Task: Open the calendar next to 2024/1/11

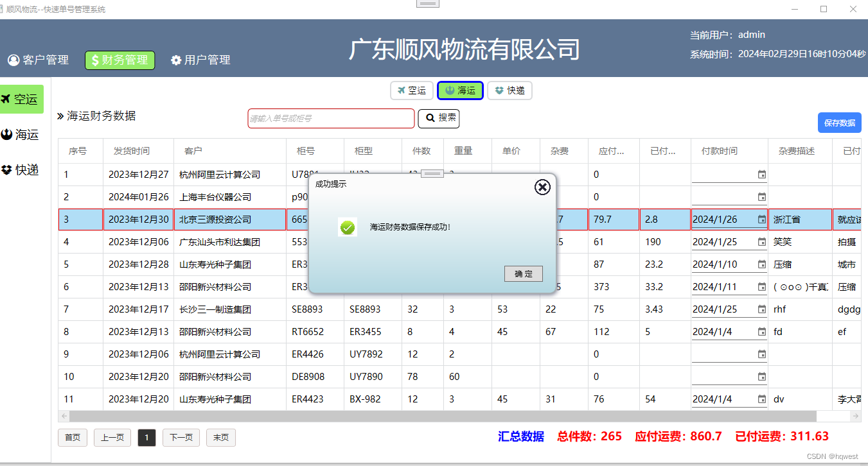Action: (x=762, y=287)
